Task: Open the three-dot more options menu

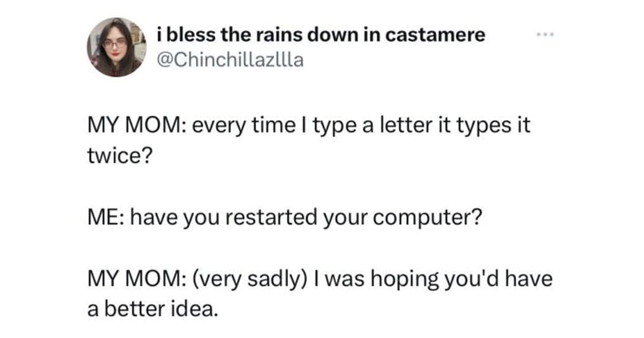Action: tap(544, 35)
